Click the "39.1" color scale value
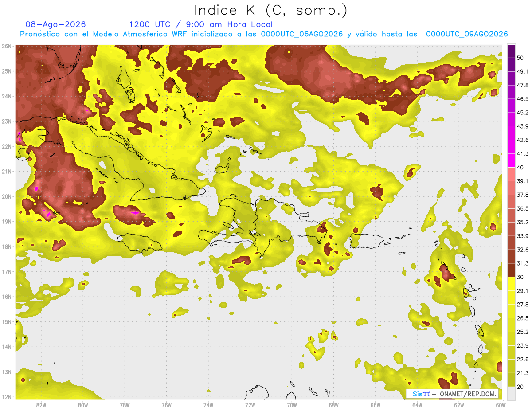The image size is (532, 411). click(x=522, y=181)
